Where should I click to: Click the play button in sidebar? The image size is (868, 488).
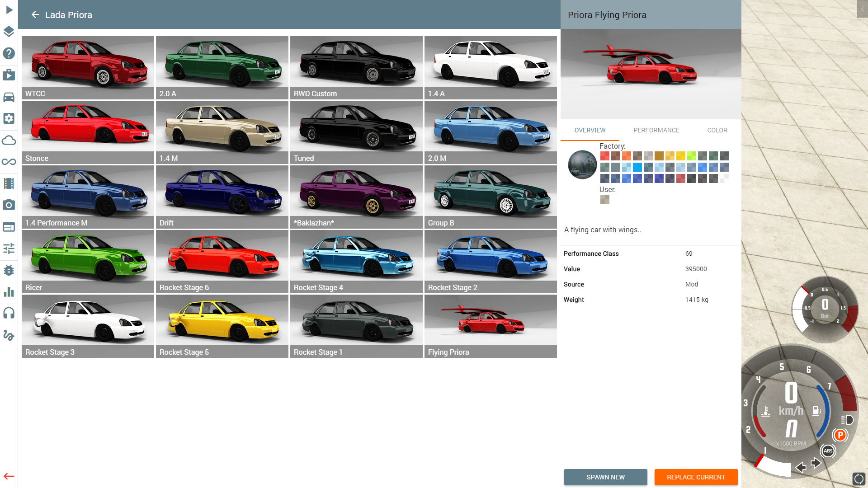(9, 10)
